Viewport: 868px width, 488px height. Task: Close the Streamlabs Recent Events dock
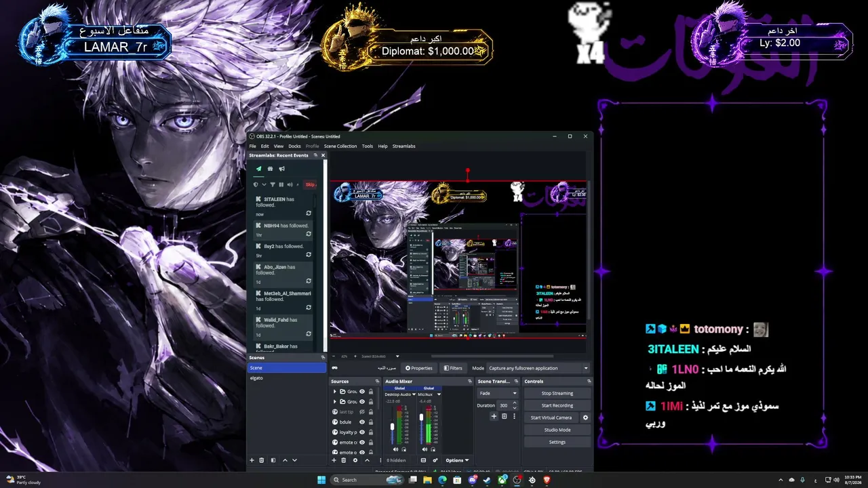(323, 155)
